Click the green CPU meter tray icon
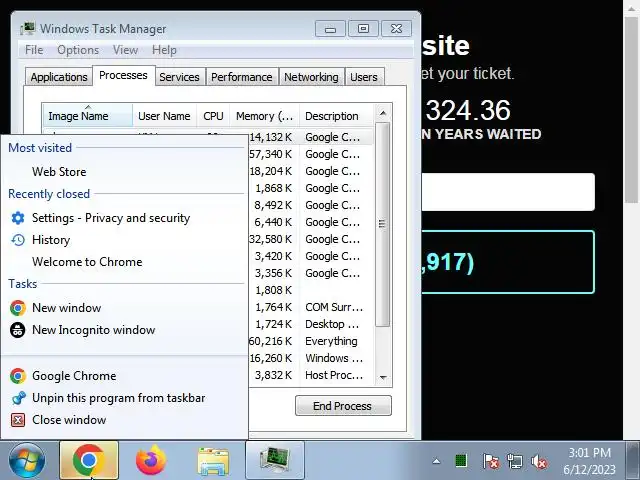640x480 pixels. coord(461,461)
